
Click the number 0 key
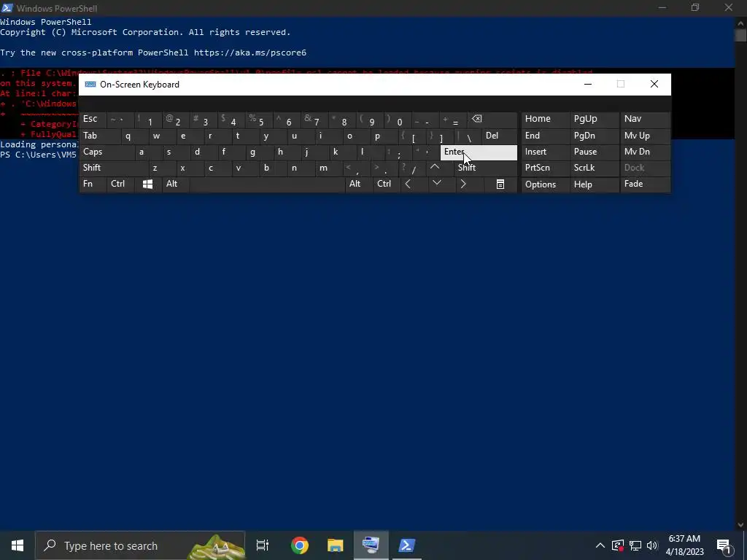(398, 119)
